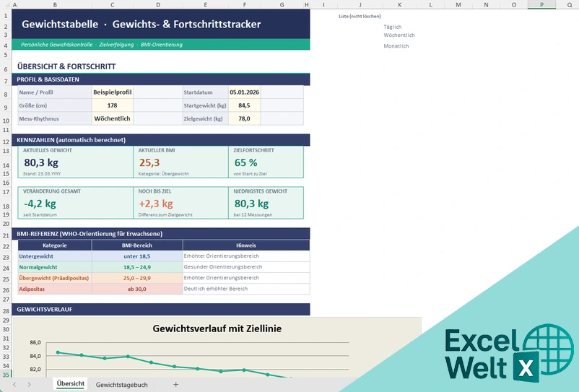Select the Beispielprofil name cell

pos(112,92)
